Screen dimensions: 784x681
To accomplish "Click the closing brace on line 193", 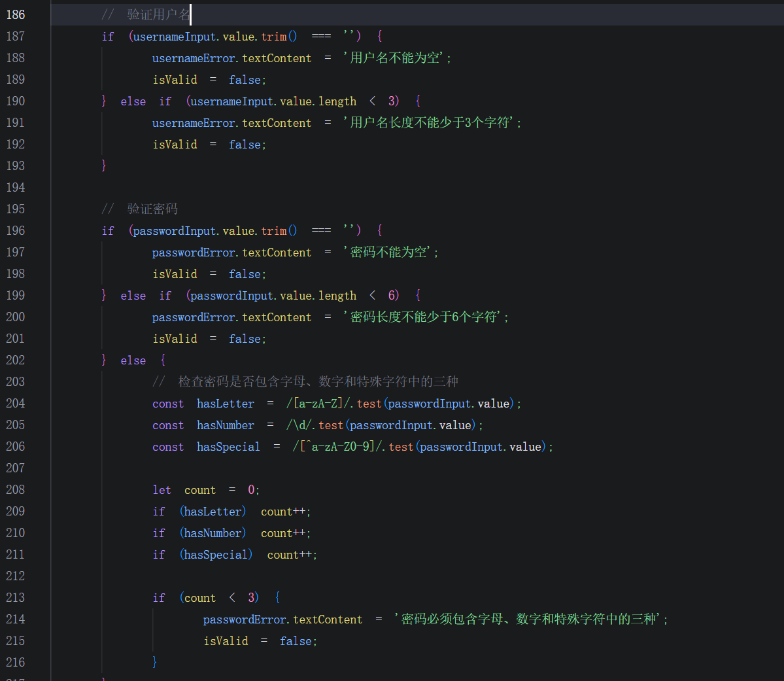I will [104, 166].
